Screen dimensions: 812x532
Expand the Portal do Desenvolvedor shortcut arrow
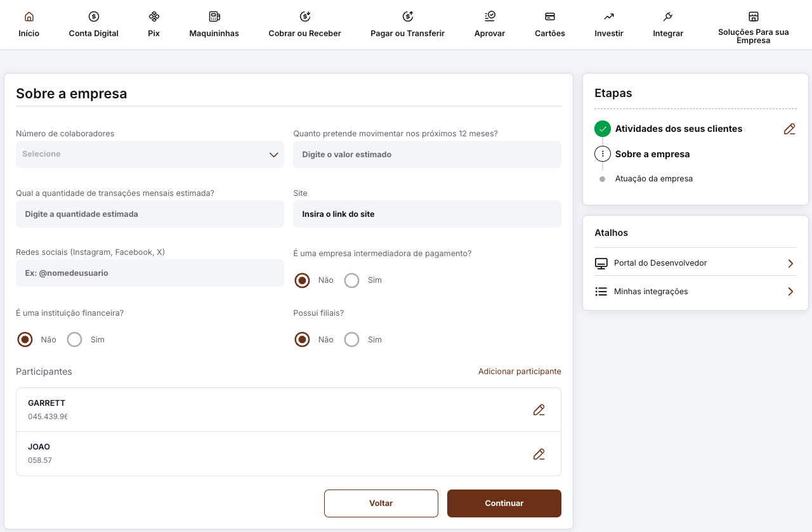coord(790,263)
